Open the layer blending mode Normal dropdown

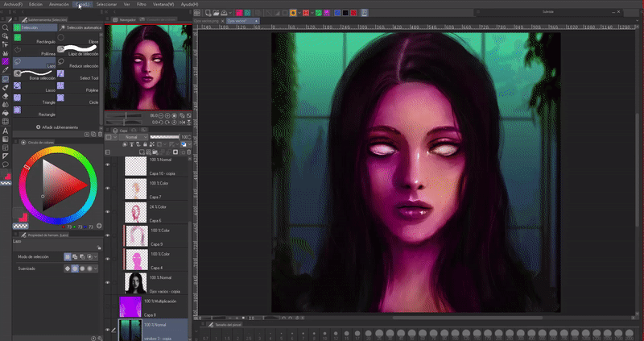click(133, 137)
